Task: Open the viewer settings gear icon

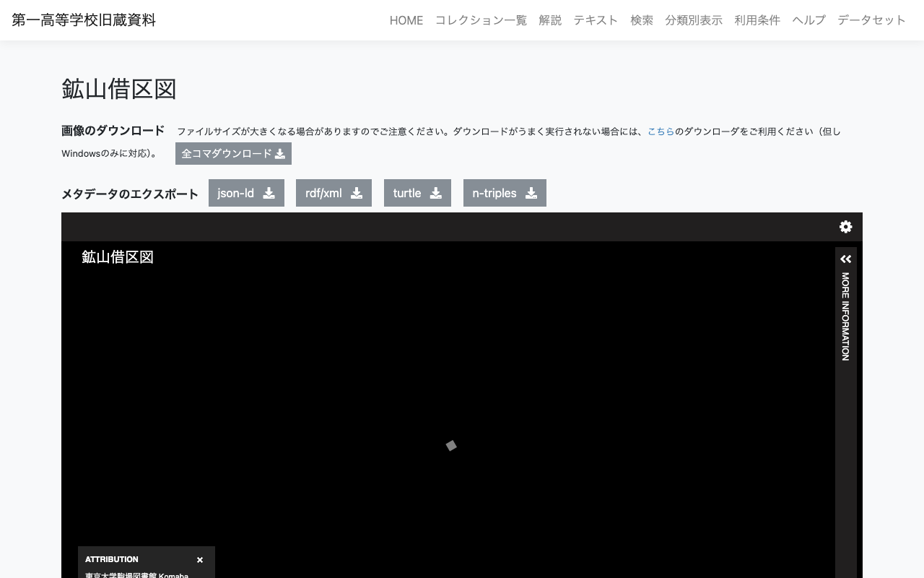Action: [x=845, y=227]
